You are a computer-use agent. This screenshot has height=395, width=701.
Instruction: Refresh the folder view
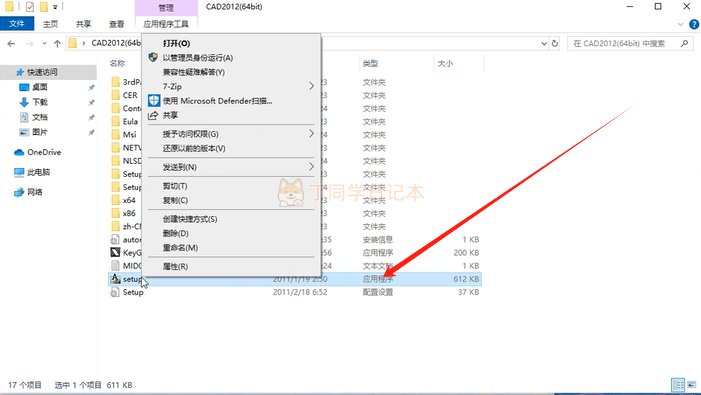tap(555, 43)
